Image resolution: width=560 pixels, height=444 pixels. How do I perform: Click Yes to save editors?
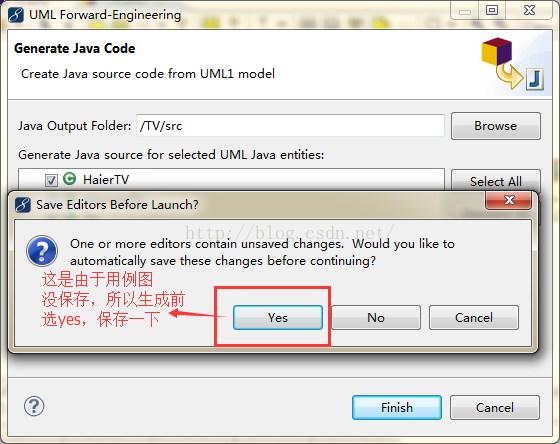278,317
